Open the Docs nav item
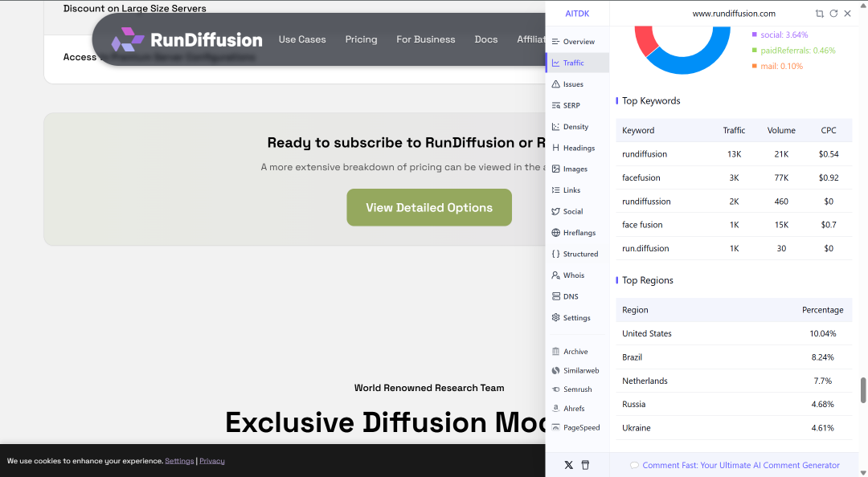This screenshot has width=868, height=477. pyautogui.click(x=486, y=39)
